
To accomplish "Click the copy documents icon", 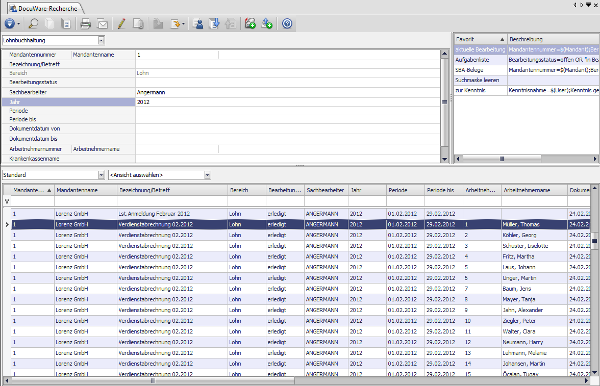I will (138, 24).
